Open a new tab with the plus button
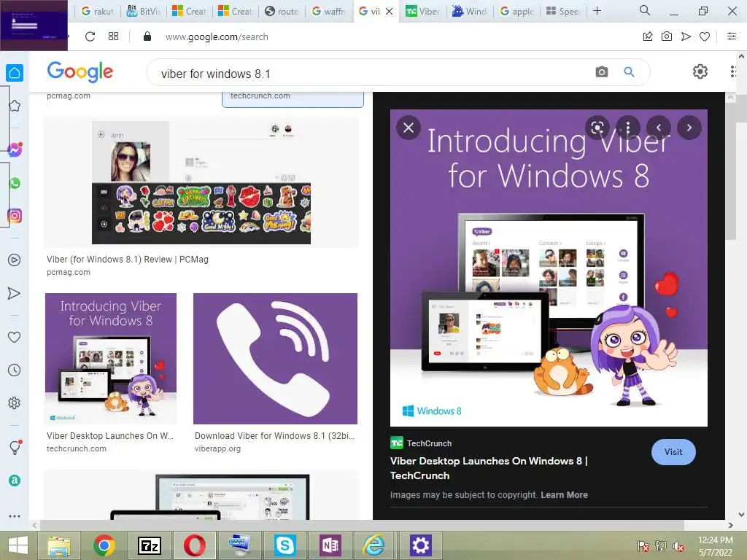The width and height of the screenshot is (747, 560). pos(597,10)
